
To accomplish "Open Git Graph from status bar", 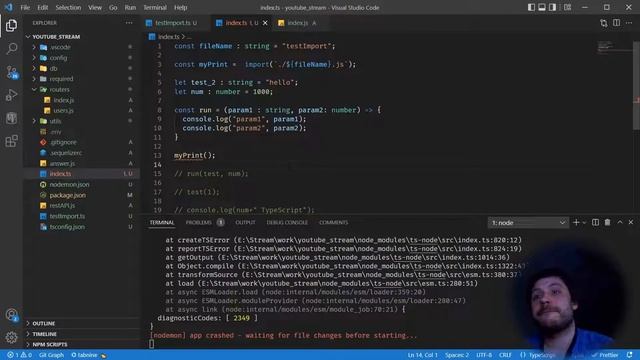I will (51, 355).
